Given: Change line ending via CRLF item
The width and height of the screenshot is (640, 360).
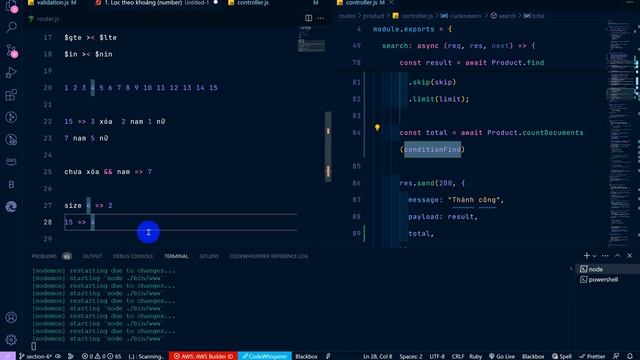Looking at the screenshot, I should (x=458, y=356).
